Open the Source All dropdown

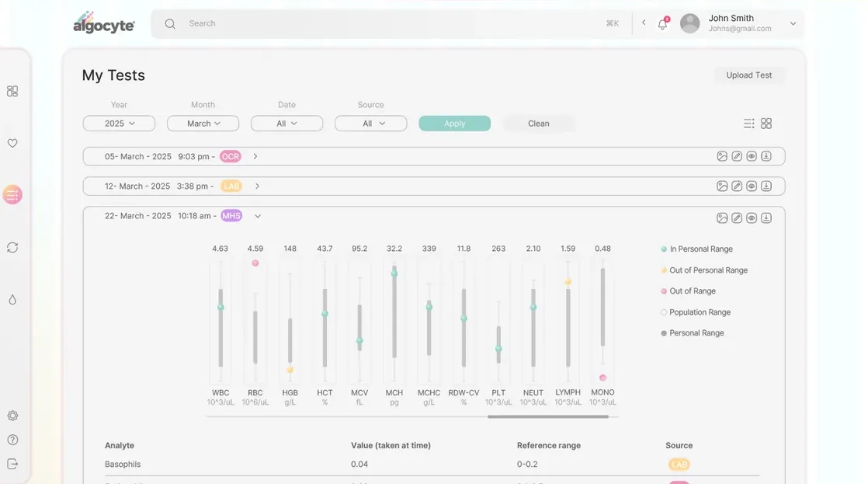[x=371, y=124]
